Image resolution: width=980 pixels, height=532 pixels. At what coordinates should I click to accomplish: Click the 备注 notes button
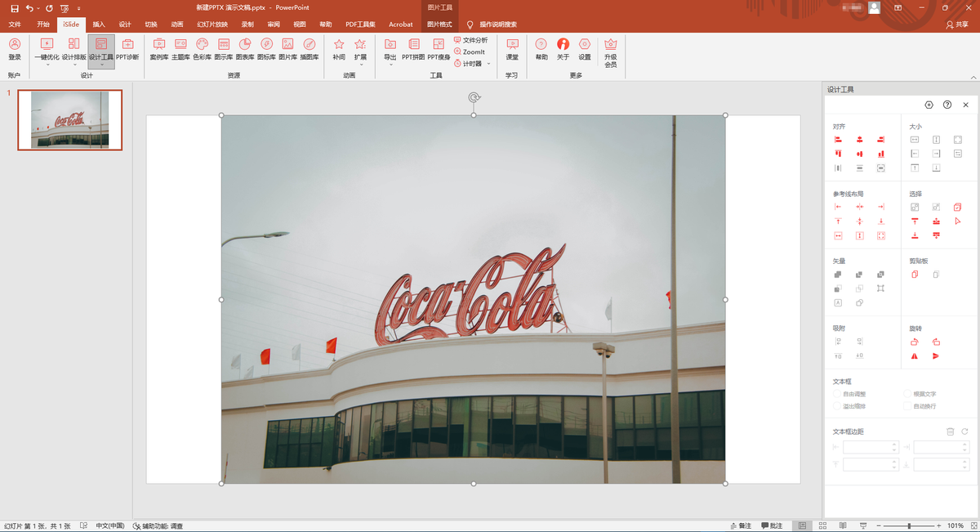click(x=739, y=525)
